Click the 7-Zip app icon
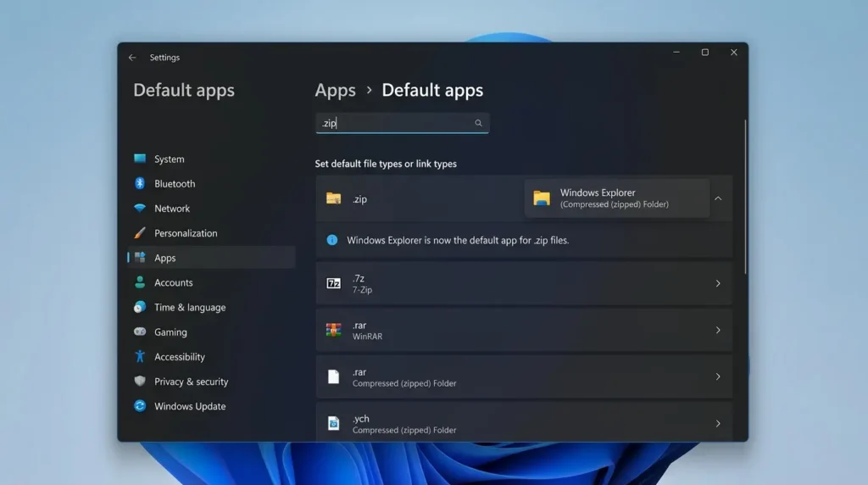Viewport: 868px width, 485px height. tap(333, 283)
